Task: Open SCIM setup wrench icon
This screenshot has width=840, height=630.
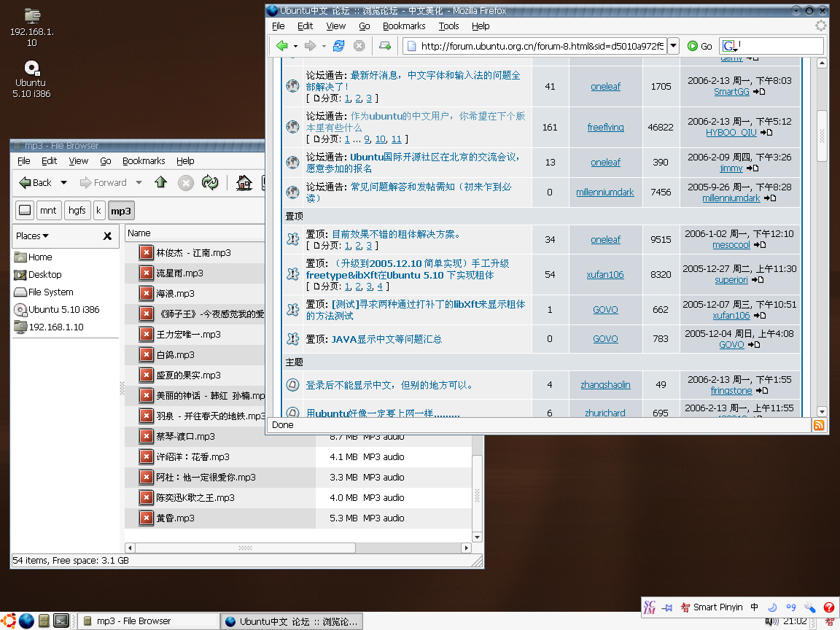Action: [809, 607]
